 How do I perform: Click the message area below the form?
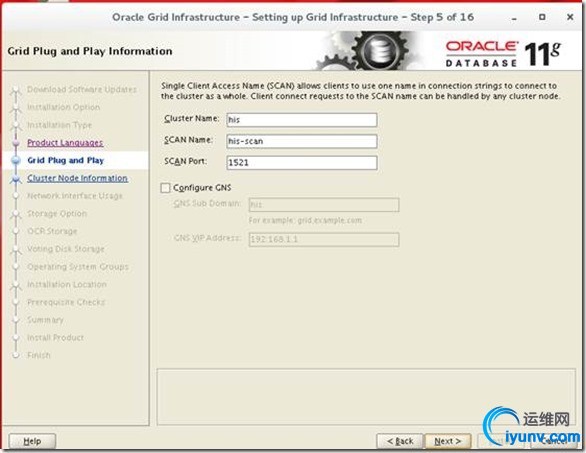[x=366, y=397]
